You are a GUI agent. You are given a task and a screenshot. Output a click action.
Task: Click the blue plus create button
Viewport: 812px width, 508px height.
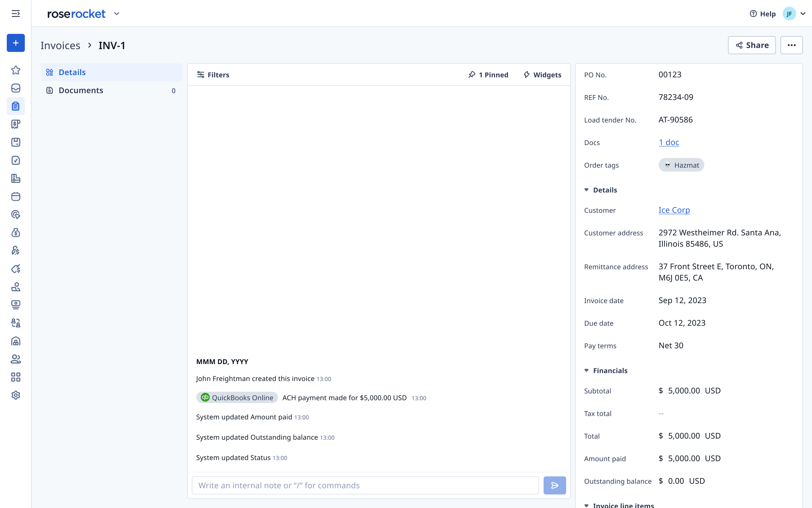[16, 43]
